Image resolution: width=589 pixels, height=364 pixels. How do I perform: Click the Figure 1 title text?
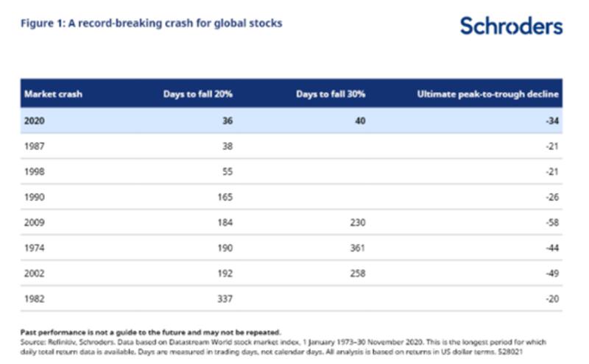pos(151,24)
